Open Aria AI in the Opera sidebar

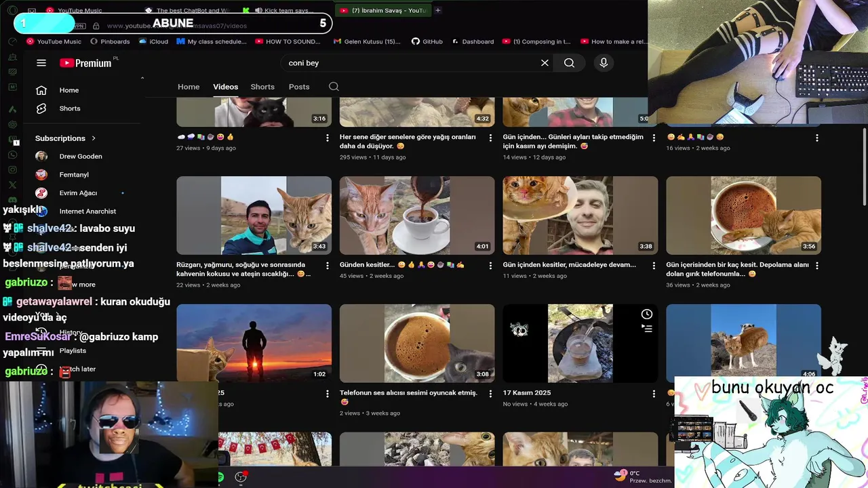pos(12,108)
